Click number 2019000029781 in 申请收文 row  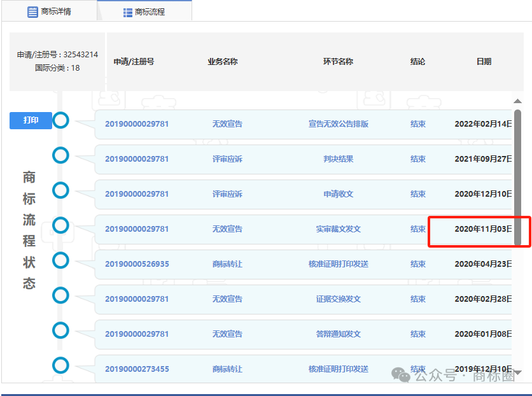click(x=137, y=194)
